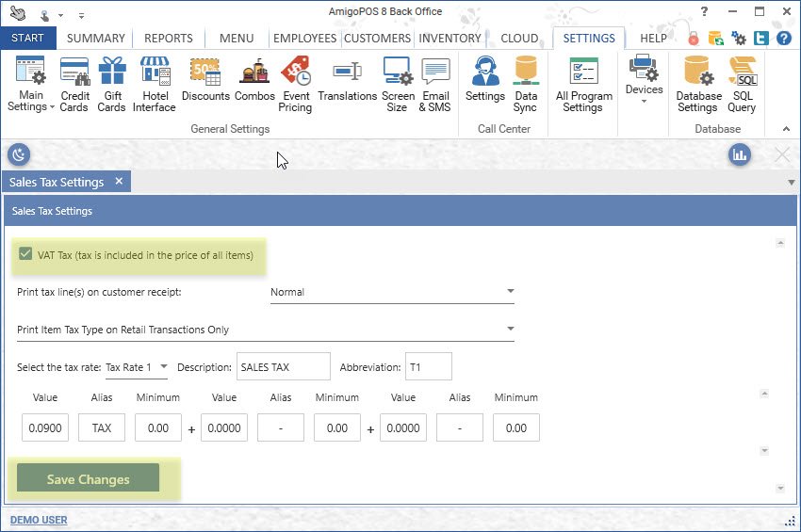Click the SALES TAX description field
This screenshot has height=532, width=801.
click(283, 367)
